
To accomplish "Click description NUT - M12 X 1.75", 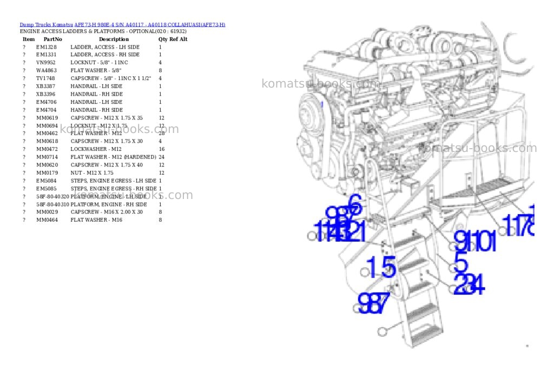I will tap(92, 173).
